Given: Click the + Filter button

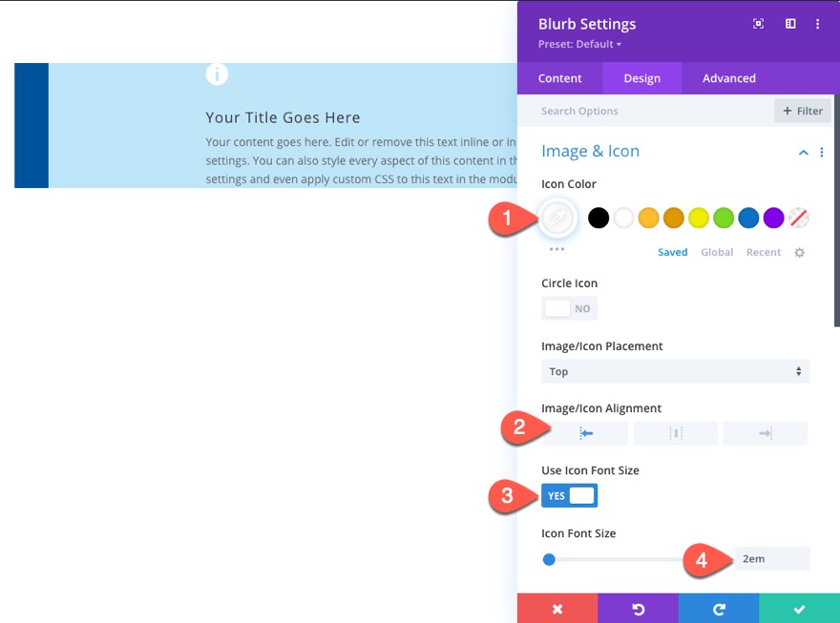Looking at the screenshot, I should click(803, 111).
